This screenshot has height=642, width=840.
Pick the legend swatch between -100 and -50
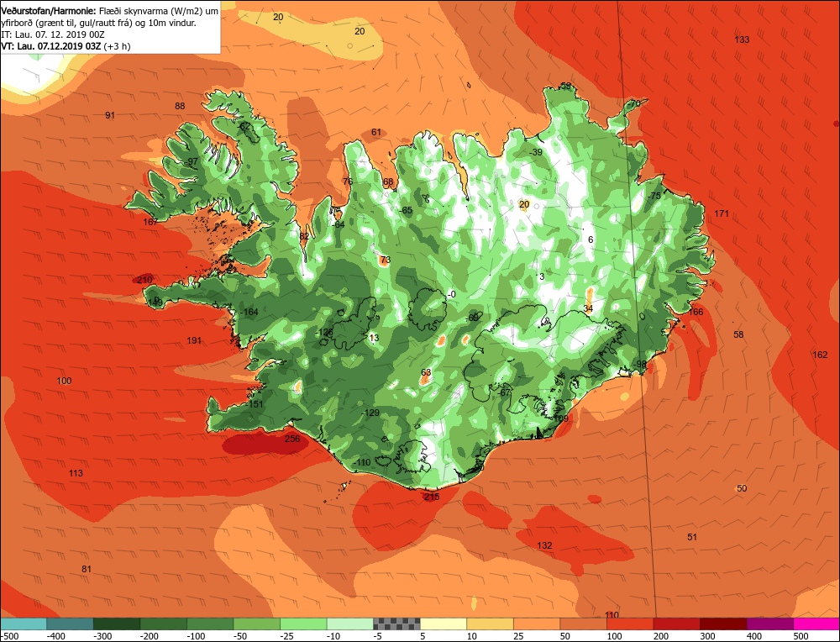210,624
